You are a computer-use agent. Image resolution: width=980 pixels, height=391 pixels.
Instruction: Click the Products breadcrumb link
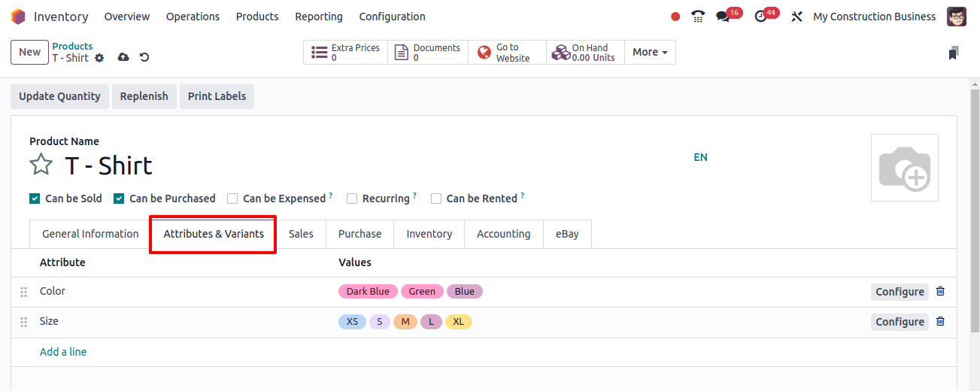(72, 46)
